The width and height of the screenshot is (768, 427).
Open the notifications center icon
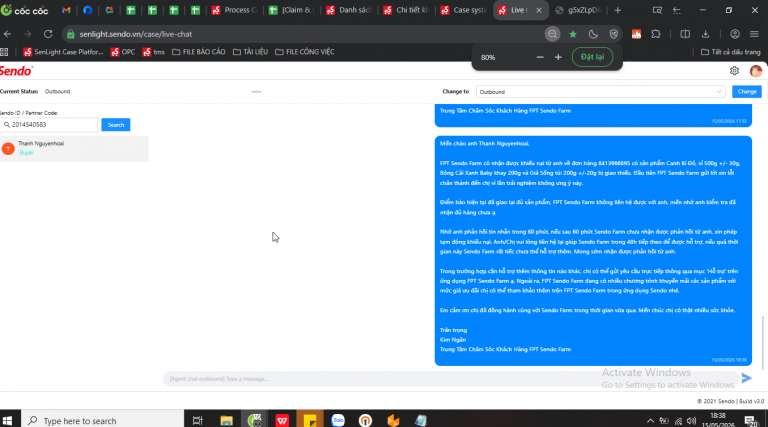click(751, 421)
